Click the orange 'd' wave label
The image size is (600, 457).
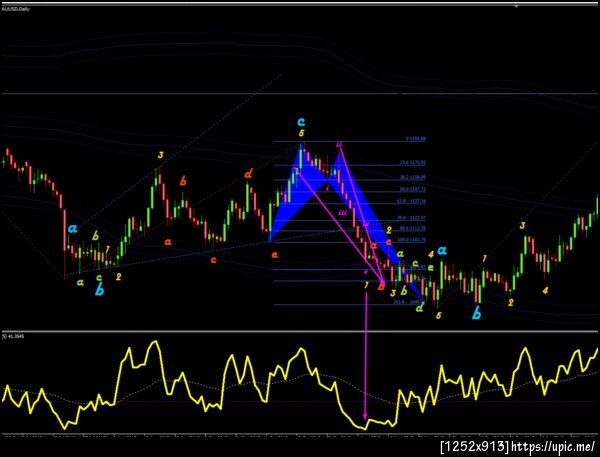tap(248, 175)
